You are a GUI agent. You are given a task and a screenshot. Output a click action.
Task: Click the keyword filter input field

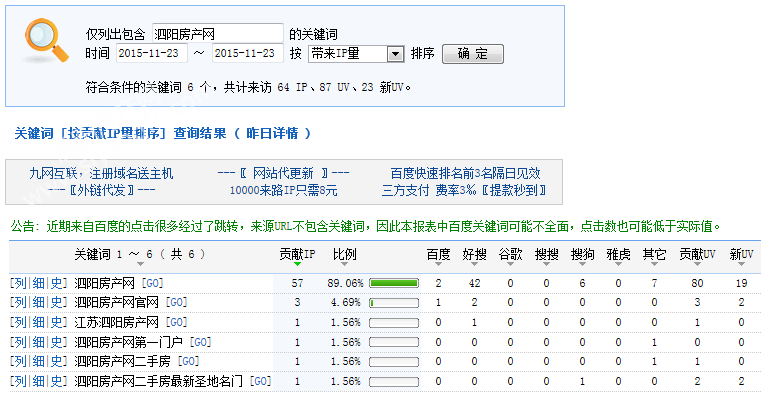click(x=218, y=34)
